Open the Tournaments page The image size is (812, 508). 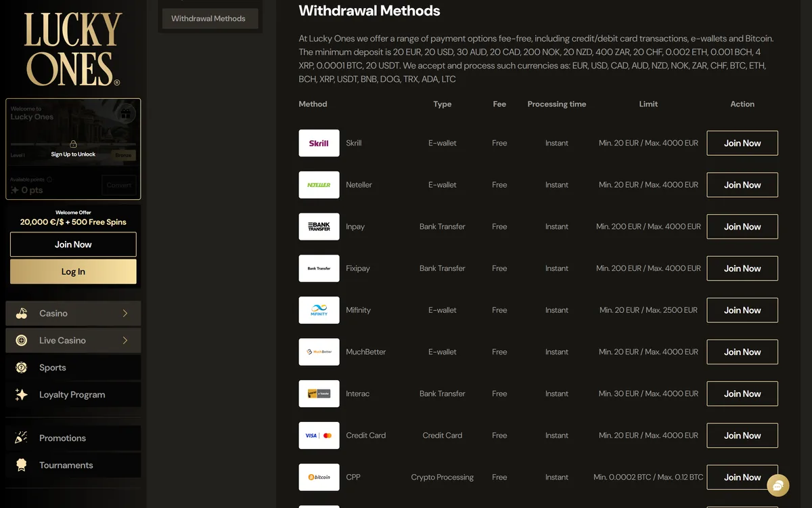point(73,465)
